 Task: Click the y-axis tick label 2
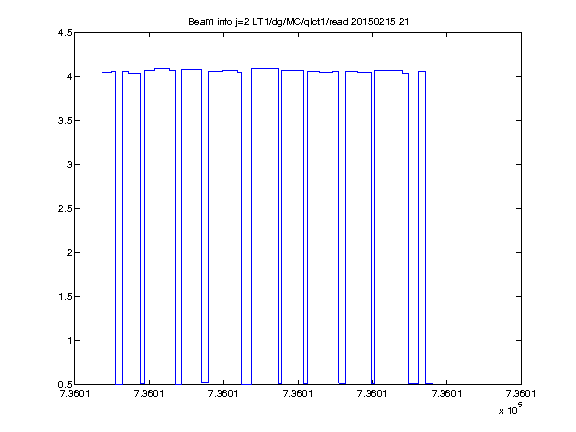[69, 252]
